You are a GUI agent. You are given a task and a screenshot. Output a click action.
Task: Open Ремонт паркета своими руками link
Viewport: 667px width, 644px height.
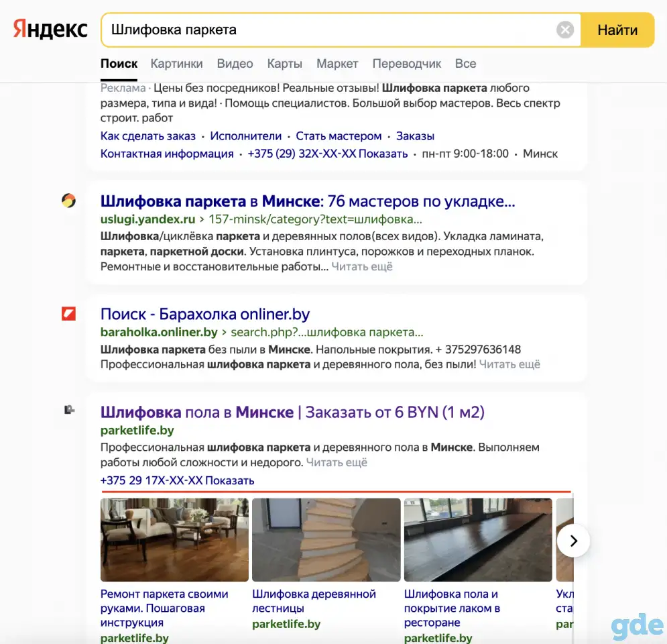[x=164, y=608]
